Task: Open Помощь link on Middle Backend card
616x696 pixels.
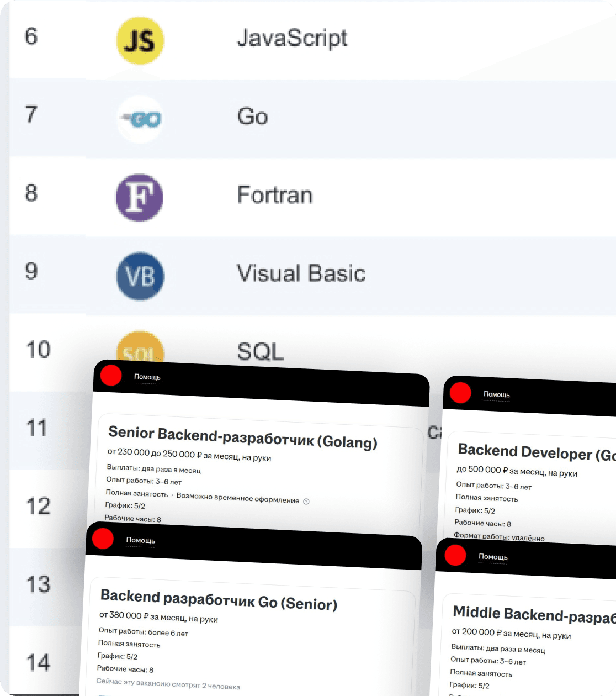Action: coord(493,557)
